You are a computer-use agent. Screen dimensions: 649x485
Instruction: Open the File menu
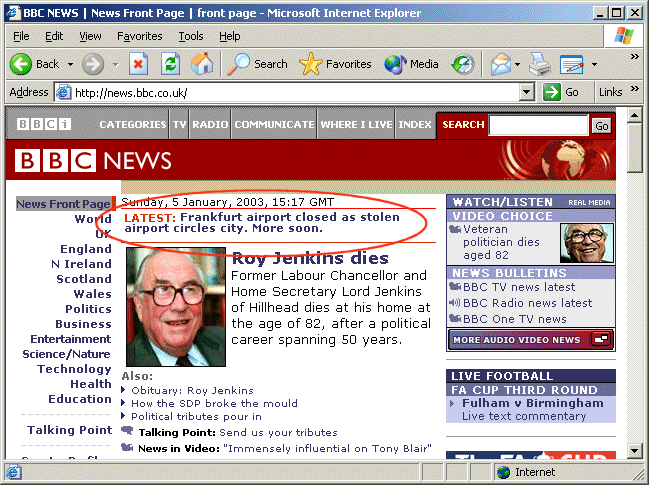coord(21,36)
